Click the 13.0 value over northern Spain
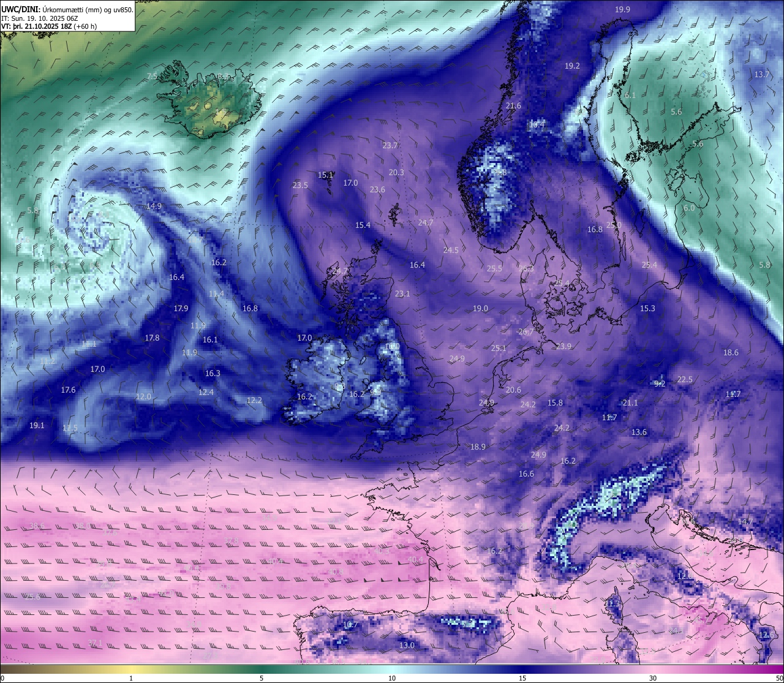 407,645
